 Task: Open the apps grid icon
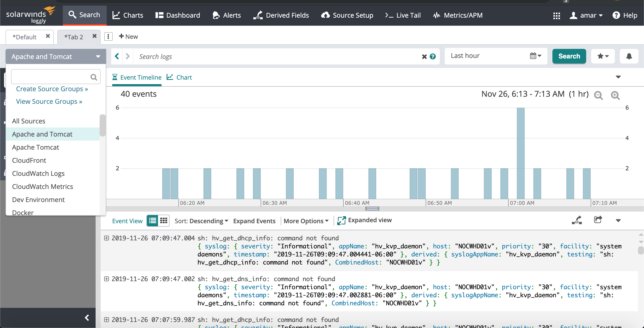coord(556,16)
